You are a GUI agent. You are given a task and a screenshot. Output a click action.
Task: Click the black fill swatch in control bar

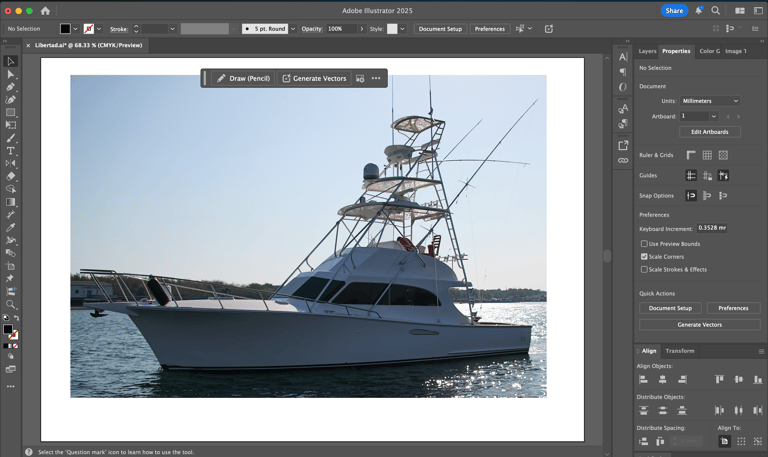click(65, 29)
